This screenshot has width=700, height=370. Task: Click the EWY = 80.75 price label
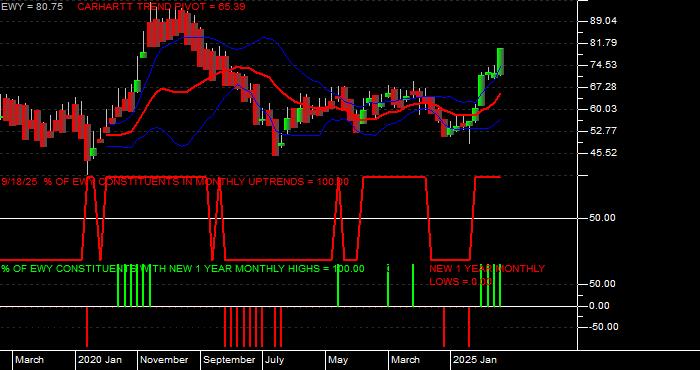[32, 7]
